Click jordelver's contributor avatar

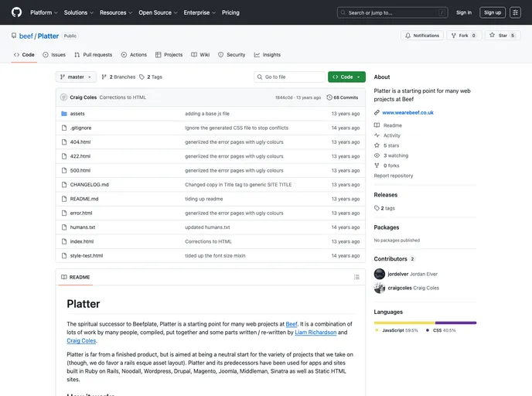pyautogui.click(x=380, y=274)
